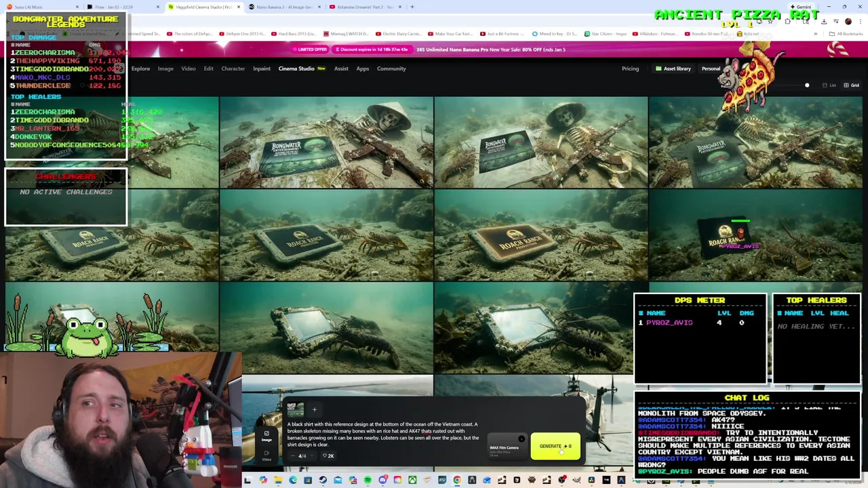Add another reference image with plus button
Screen dimensions: 868x488
314,409
